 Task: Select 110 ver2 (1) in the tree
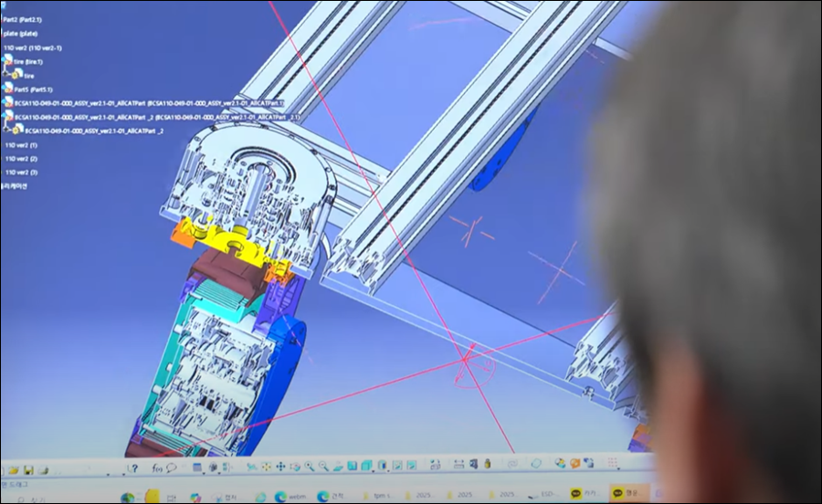point(21,145)
